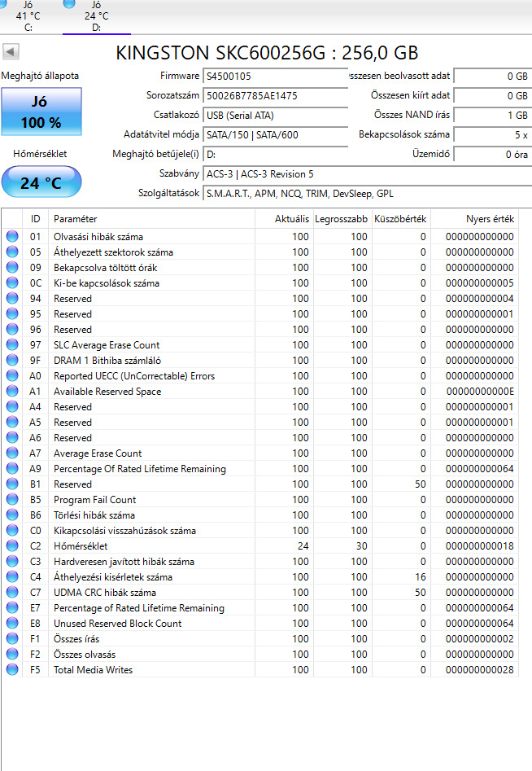Click status icon for Available Reserved Space
Screen dimensions: 532x771
pyautogui.click(x=12, y=391)
